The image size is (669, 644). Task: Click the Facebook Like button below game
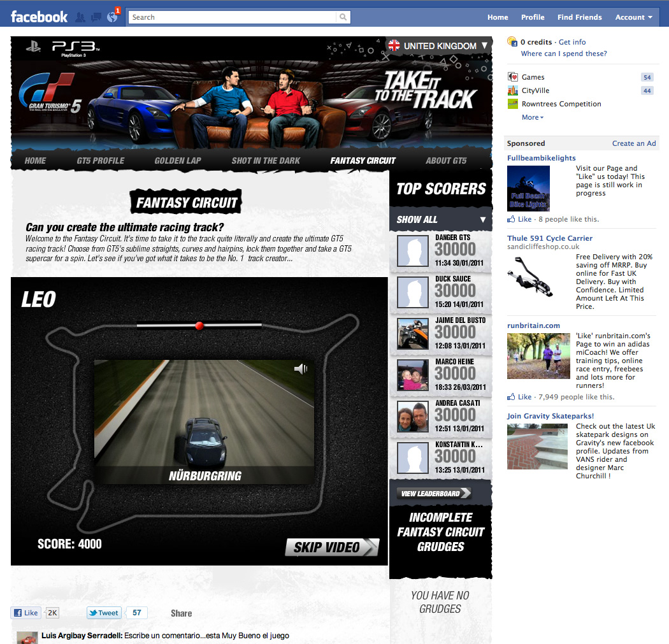pos(26,613)
